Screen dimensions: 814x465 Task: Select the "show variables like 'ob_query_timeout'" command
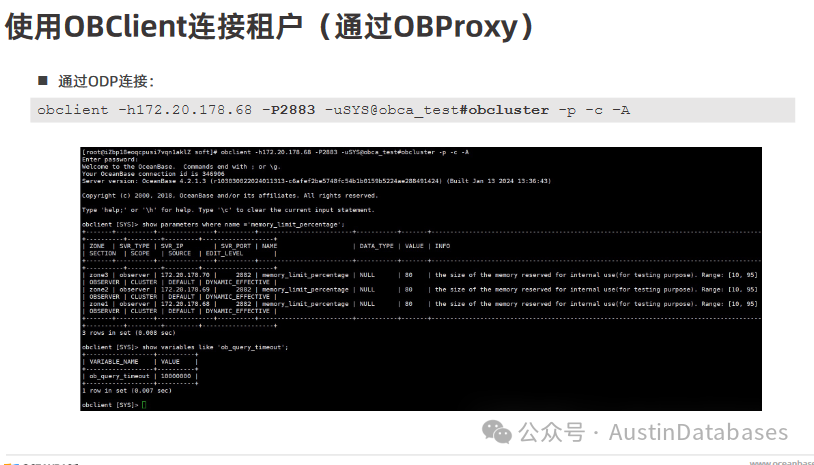click(215, 347)
